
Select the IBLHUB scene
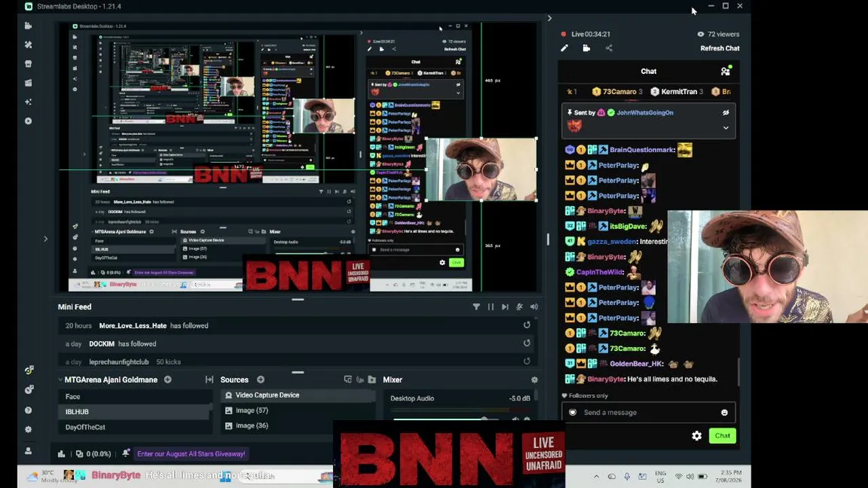click(x=134, y=411)
